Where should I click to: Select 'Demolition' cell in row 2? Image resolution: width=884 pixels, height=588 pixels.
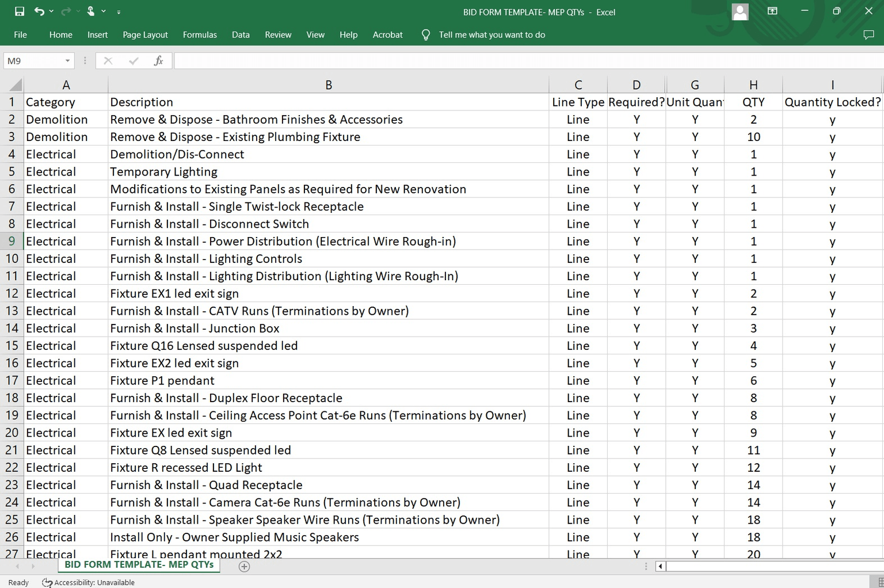coord(66,119)
